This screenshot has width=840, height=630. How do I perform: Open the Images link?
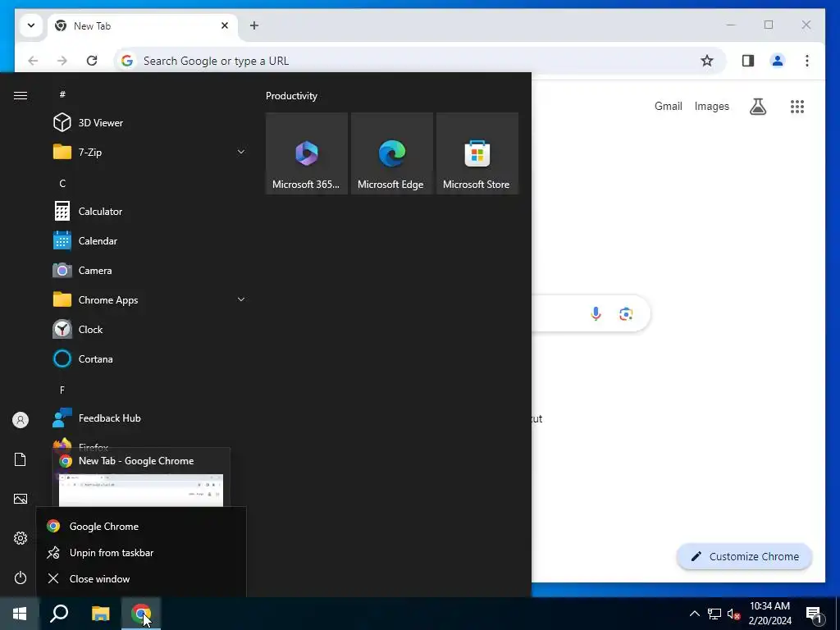point(711,106)
